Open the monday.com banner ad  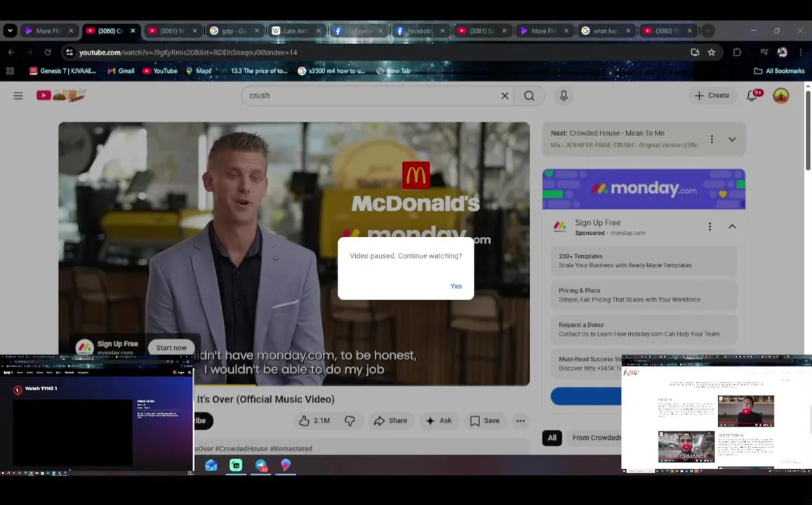(644, 189)
